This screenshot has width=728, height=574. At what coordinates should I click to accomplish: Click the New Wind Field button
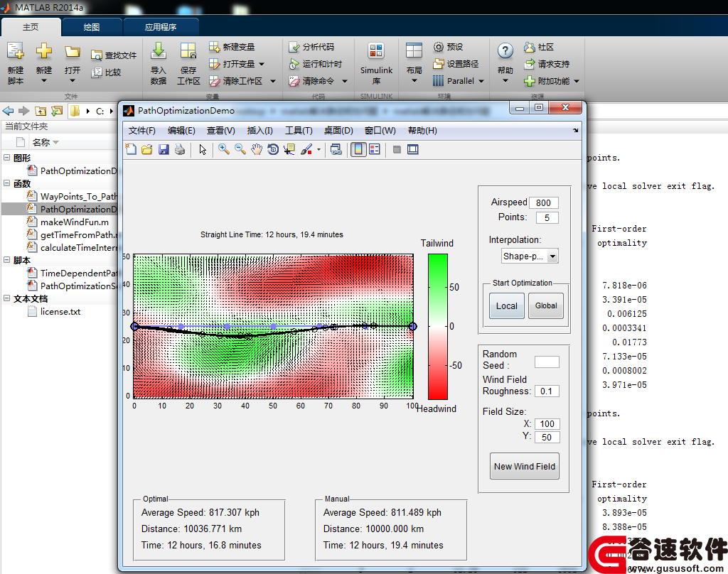pyautogui.click(x=525, y=466)
